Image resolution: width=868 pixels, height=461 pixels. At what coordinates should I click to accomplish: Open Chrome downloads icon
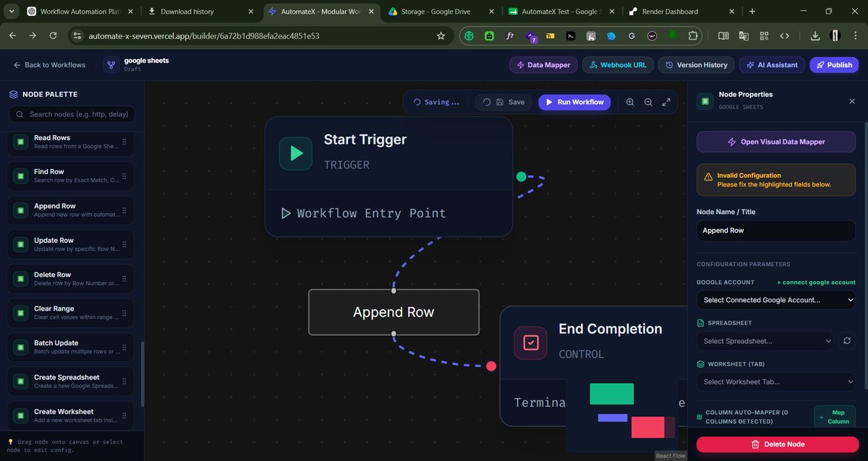(815, 35)
